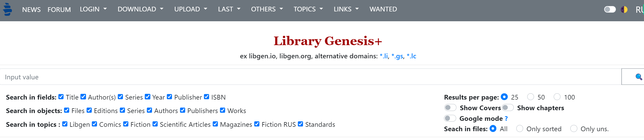Image resolution: width=644 pixels, height=140 pixels.
Task: Click the yellow-purple theme circle icon
Action: tap(624, 10)
